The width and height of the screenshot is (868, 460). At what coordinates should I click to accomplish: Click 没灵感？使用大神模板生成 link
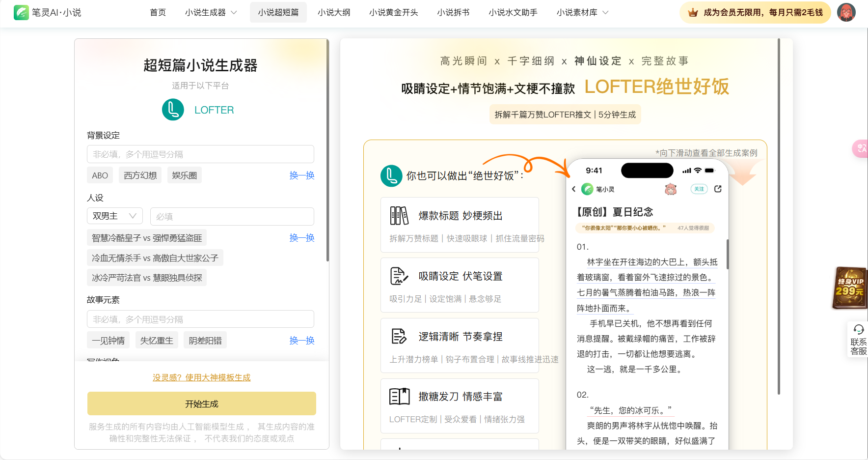tap(202, 377)
